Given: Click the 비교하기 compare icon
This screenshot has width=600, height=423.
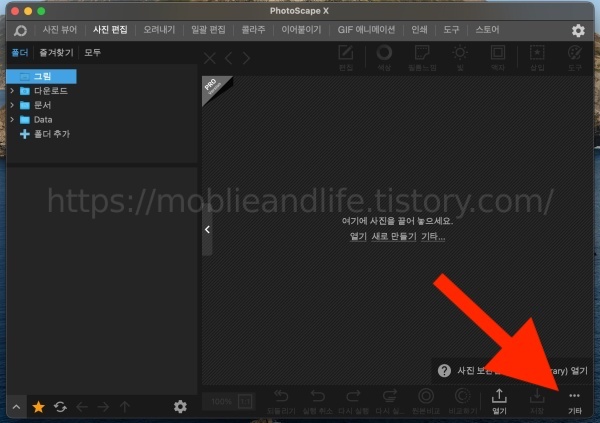Looking at the screenshot, I should coord(462,396).
